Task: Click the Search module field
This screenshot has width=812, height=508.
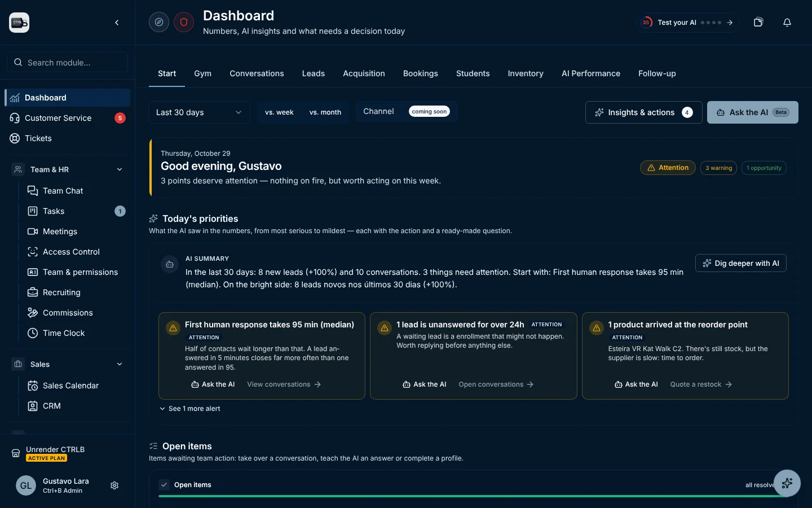Action: pyautogui.click(x=68, y=63)
